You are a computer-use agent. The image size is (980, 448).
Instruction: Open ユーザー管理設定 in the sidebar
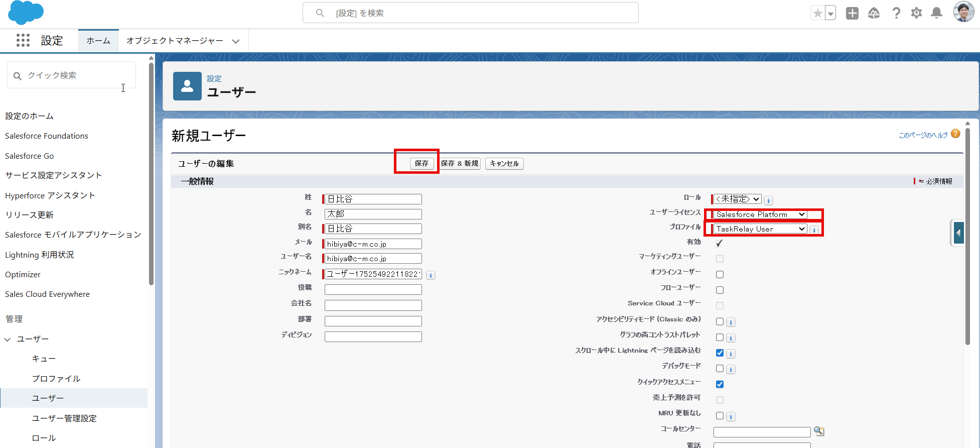click(x=64, y=418)
